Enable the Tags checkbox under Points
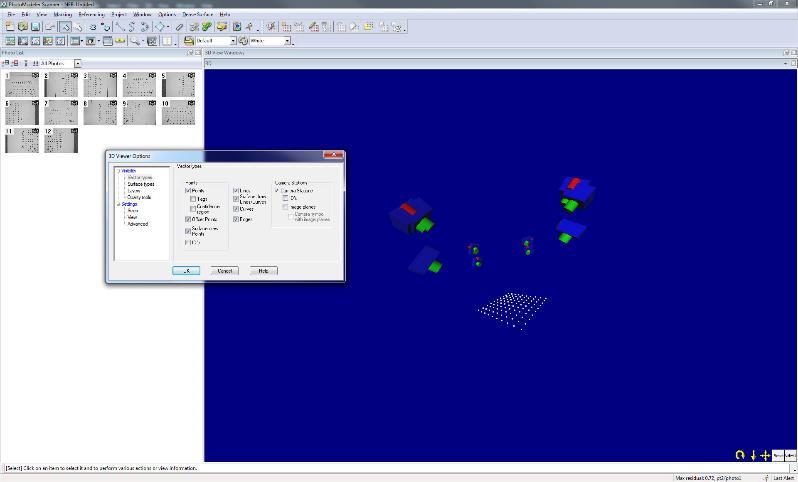This screenshot has width=798, height=482. tap(193, 199)
